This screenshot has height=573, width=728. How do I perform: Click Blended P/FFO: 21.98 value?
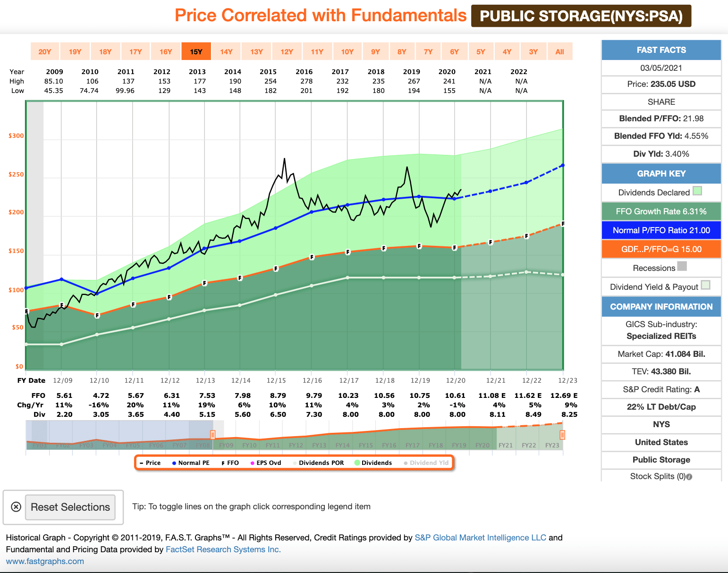(x=661, y=118)
